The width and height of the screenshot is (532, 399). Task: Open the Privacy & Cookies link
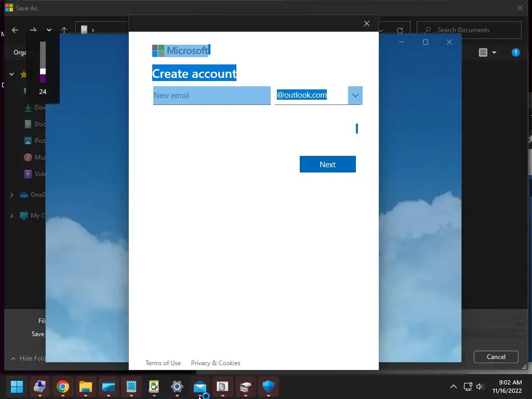pos(216,363)
